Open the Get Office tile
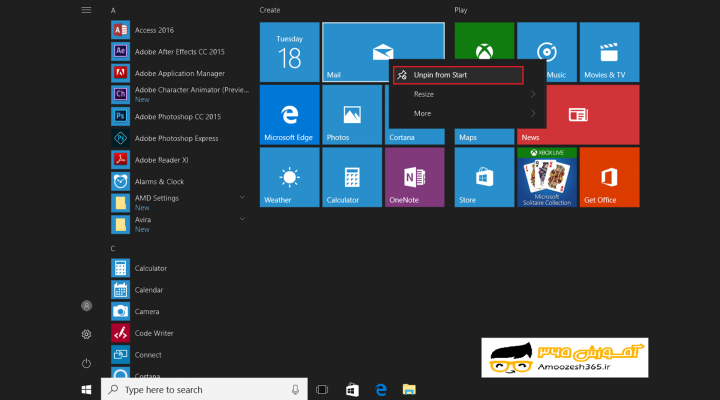720x400 pixels. pyautogui.click(x=609, y=177)
